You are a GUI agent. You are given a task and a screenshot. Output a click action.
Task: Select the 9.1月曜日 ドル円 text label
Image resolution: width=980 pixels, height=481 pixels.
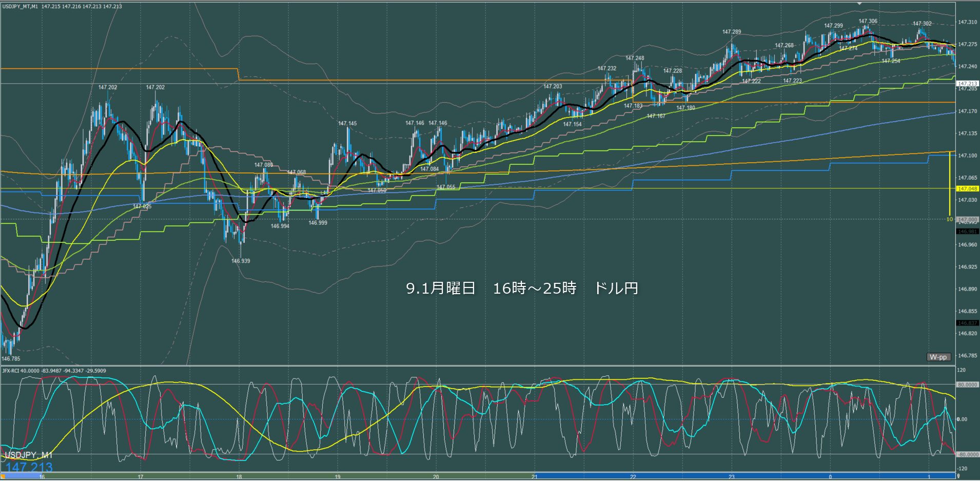click(x=522, y=288)
